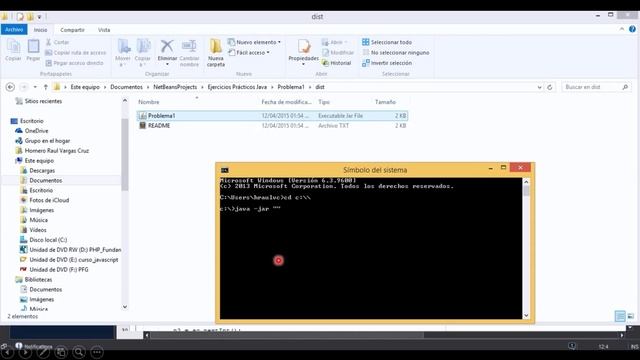
Task: Select Grupo en el hogar
Action: tap(42, 141)
